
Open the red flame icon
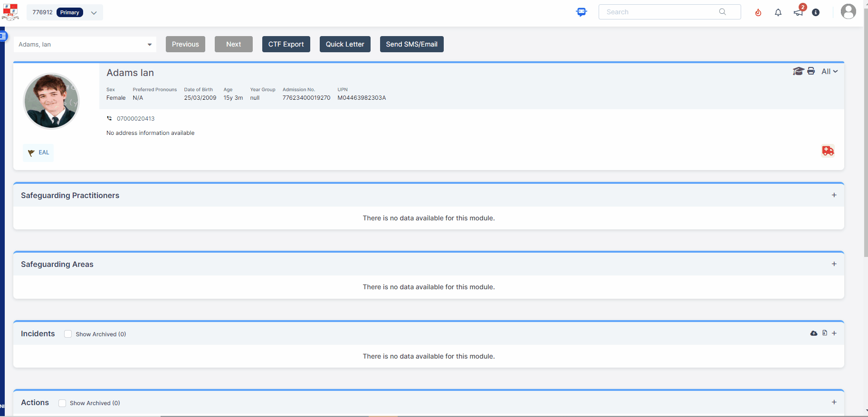758,12
